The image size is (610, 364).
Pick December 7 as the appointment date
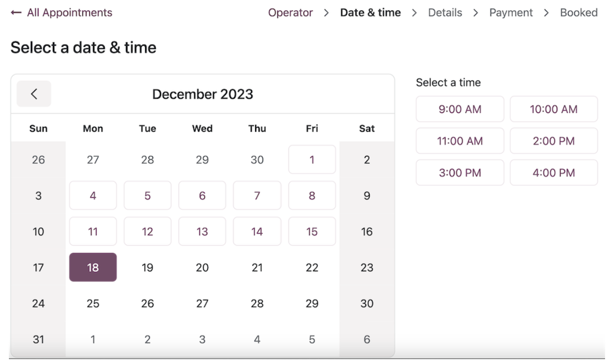click(x=257, y=195)
